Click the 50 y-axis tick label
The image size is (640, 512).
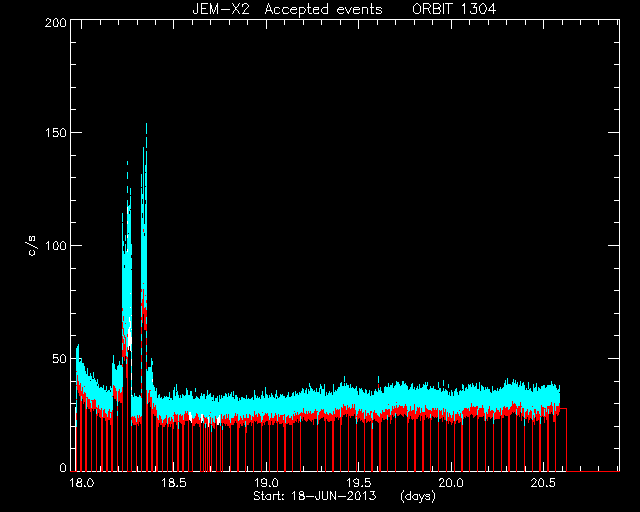point(59,359)
